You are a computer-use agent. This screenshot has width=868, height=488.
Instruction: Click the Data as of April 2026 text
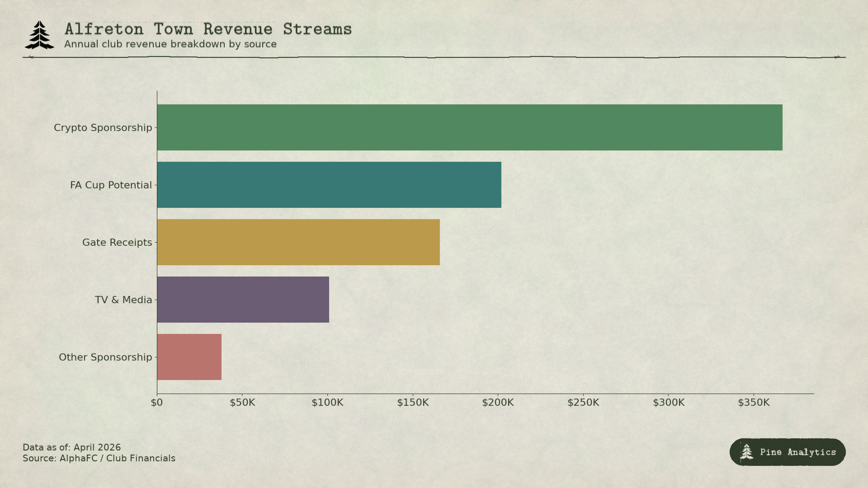click(72, 447)
